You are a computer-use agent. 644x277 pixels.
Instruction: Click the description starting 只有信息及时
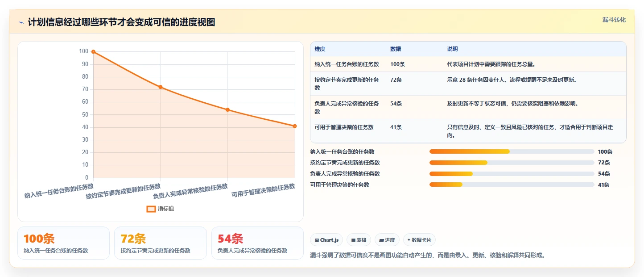pos(530,131)
